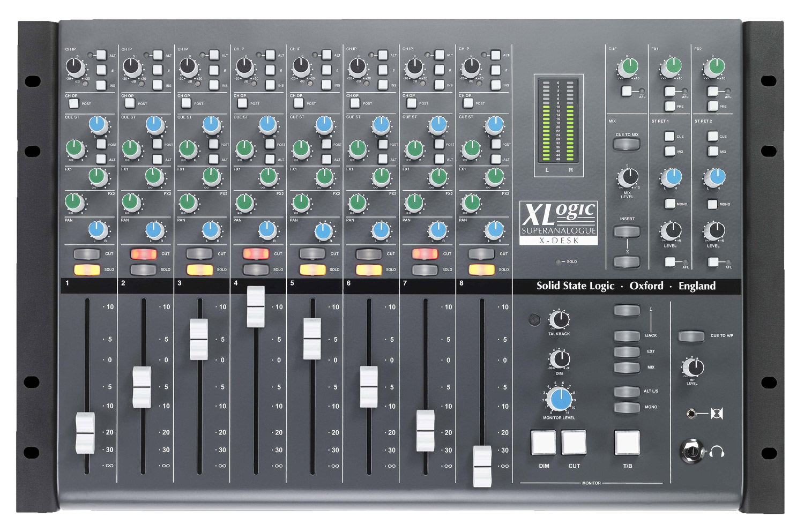Viewport: 804px width, 532px height.
Task: Click the TALKBACK level knob
Action: click(559, 320)
